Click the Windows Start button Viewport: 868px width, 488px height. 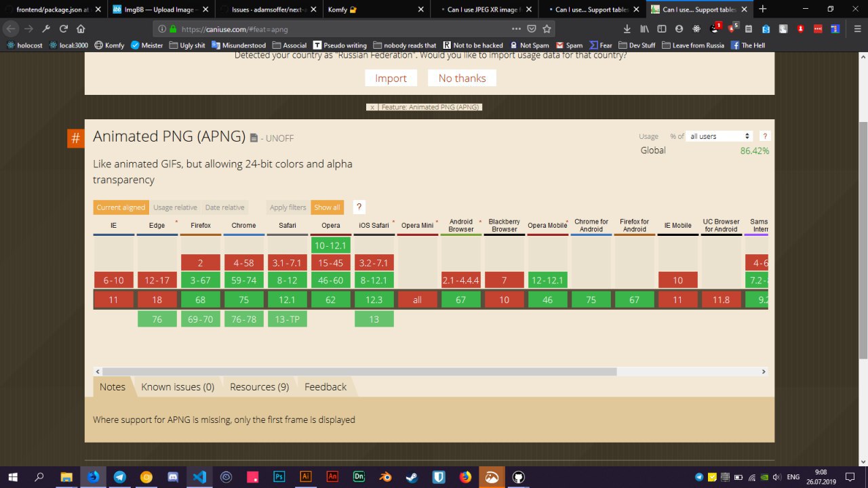point(12,477)
